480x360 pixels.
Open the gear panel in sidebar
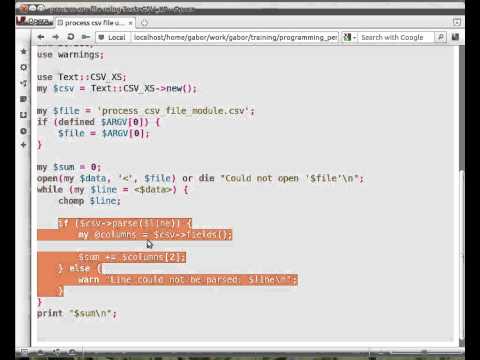pos(23,67)
